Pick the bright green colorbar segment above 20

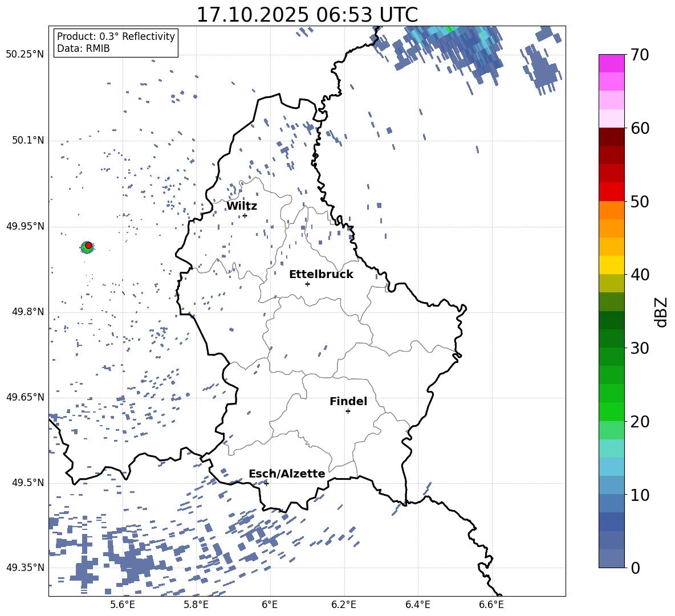(x=612, y=411)
